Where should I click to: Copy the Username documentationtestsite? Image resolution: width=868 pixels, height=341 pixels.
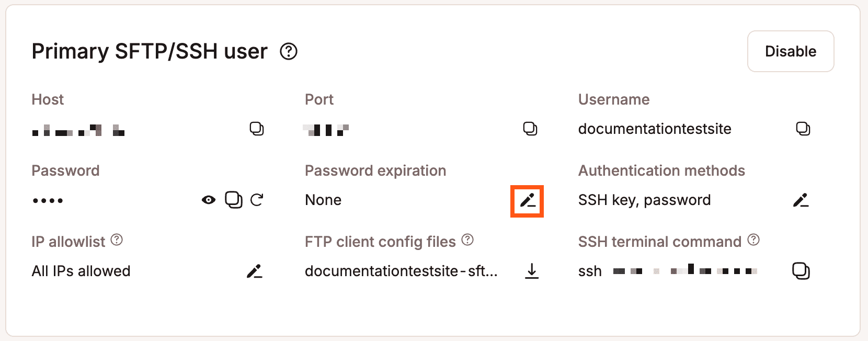point(803,129)
